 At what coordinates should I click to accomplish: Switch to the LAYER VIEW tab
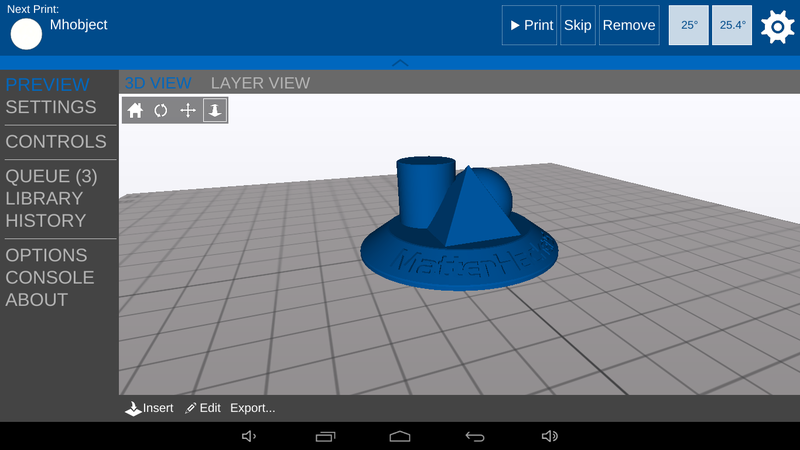(x=260, y=83)
